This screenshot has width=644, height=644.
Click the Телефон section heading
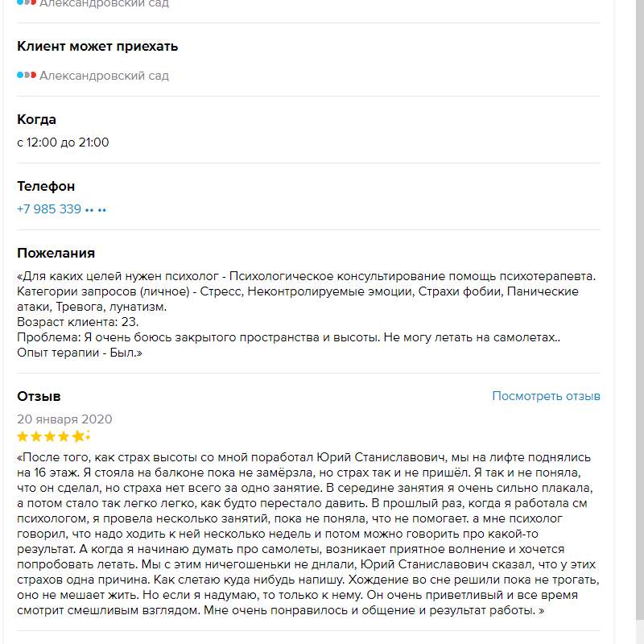click(46, 186)
